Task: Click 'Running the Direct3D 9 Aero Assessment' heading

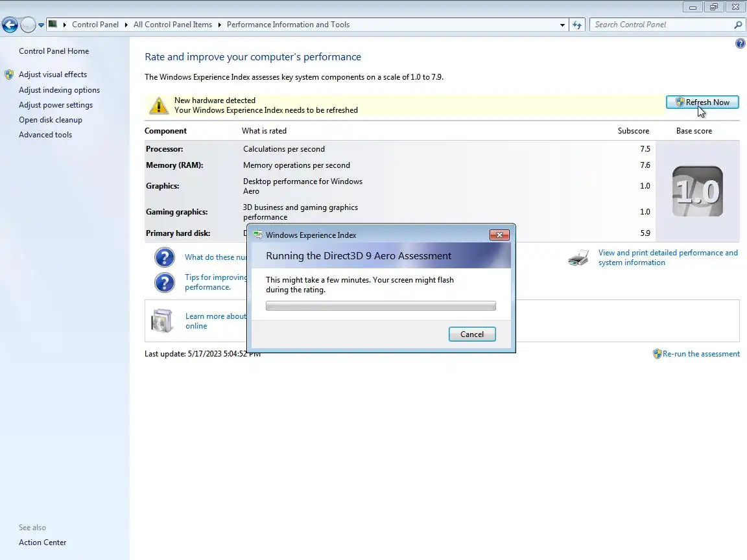Action: (358, 256)
